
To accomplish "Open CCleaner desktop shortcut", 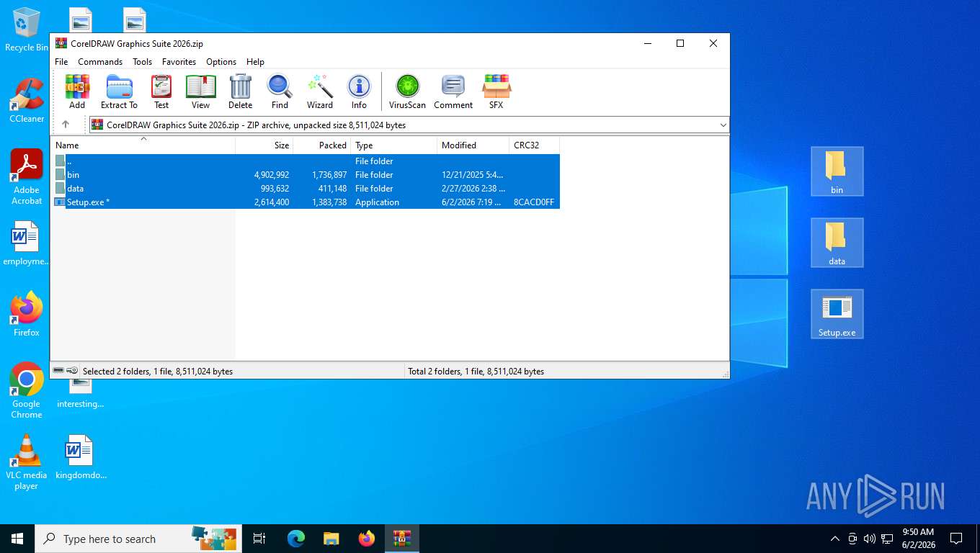I will pos(27,100).
